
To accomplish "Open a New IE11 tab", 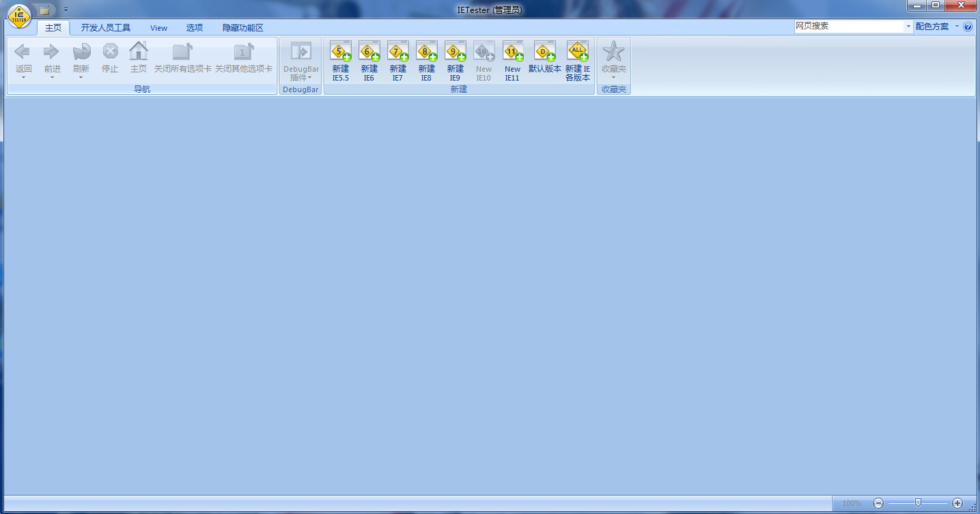I will 513,61.
